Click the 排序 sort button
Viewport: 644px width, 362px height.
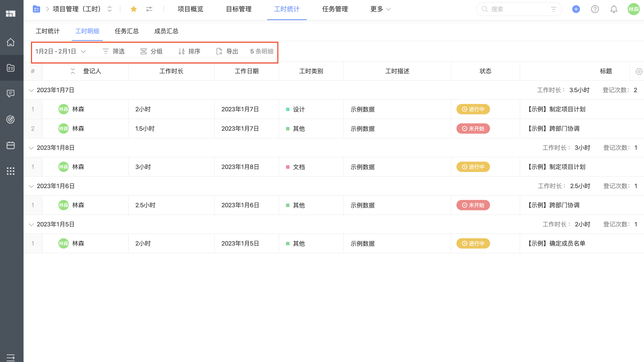pyautogui.click(x=189, y=52)
